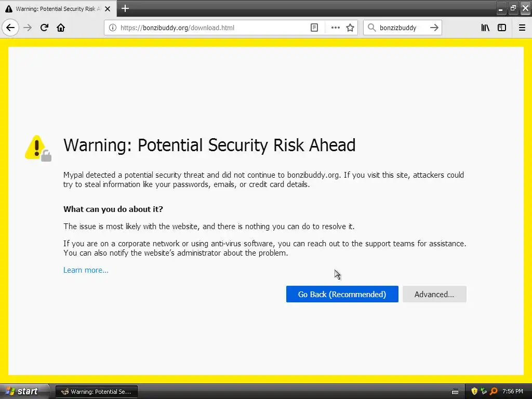Viewport: 532px width, 399px height.
Task: Show site information icon in address bar
Action: pyautogui.click(x=113, y=28)
